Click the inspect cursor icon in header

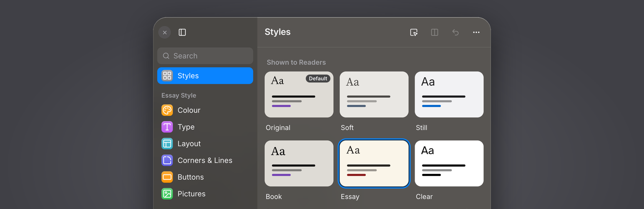tap(414, 32)
